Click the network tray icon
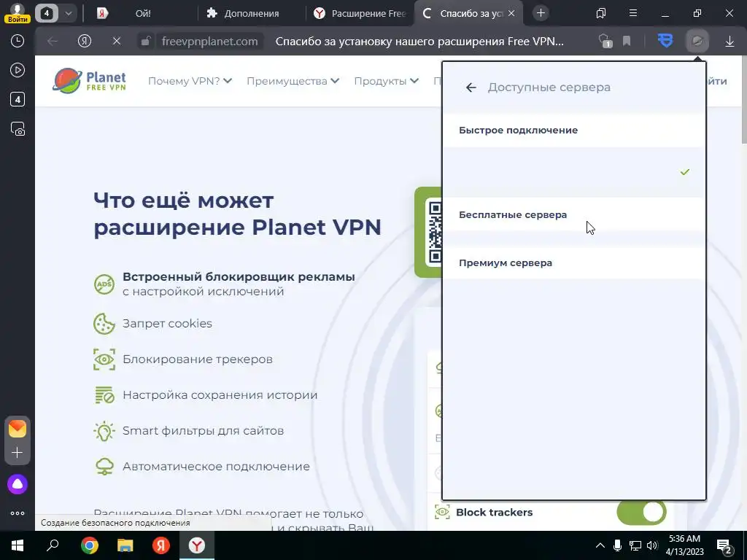The height and width of the screenshot is (560, 747). point(635,545)
